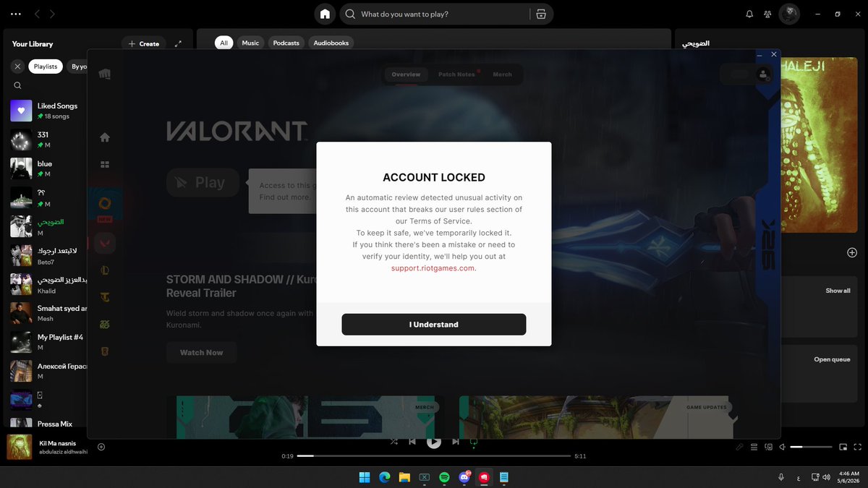Mute Spotify with the speaker icon
This screenshot has width=868, height=488.
pyautogui.click(x=783, y=448)
